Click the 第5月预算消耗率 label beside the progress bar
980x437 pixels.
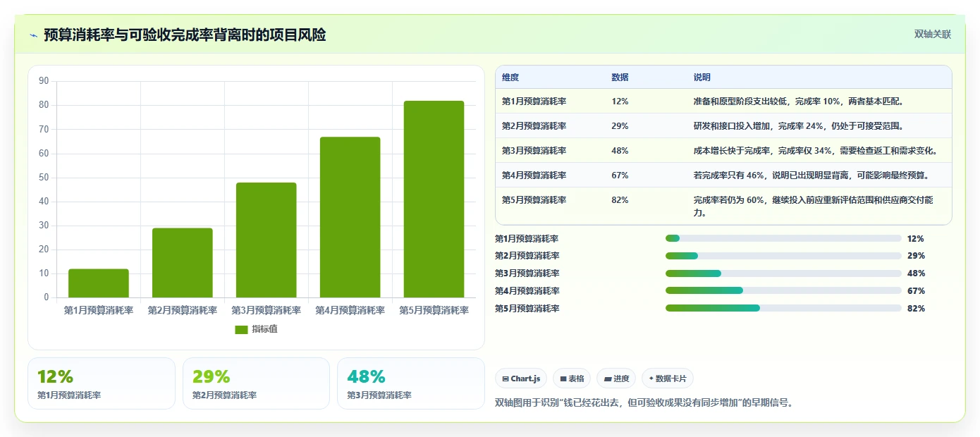tap(527, 308)
